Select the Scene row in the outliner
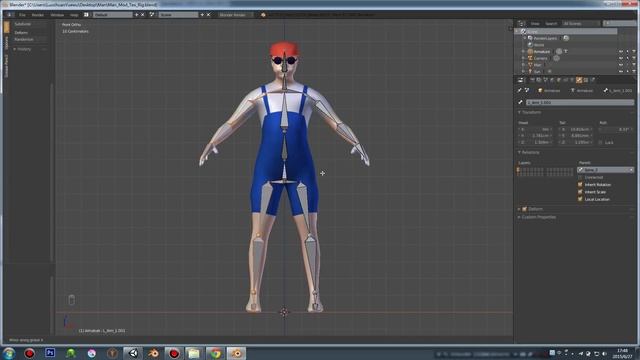Image resolution: width=640 pixels, height=360 pixels. pos(566,31)
